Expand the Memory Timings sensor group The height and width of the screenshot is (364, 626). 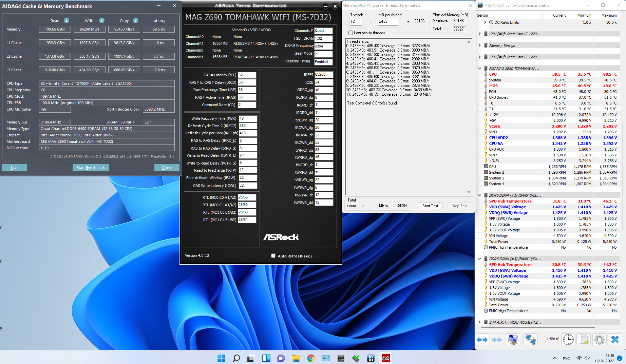(x=479, y=45)
